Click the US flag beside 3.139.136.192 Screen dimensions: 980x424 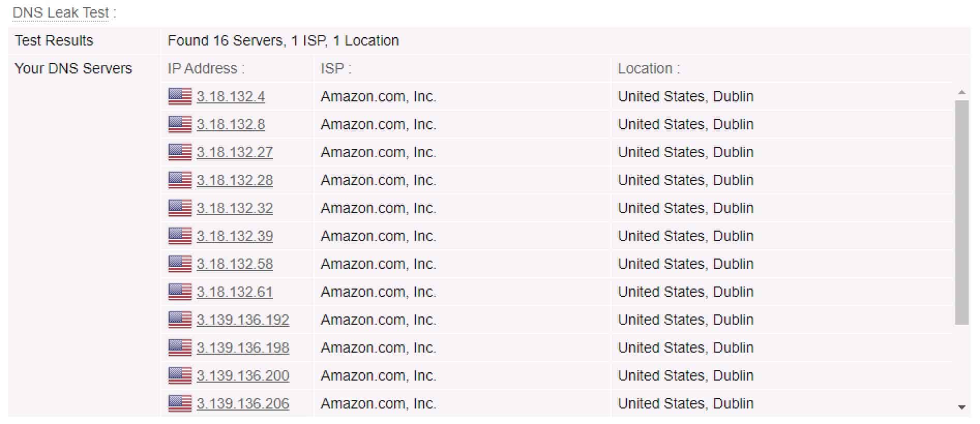(x=180, y=320)
